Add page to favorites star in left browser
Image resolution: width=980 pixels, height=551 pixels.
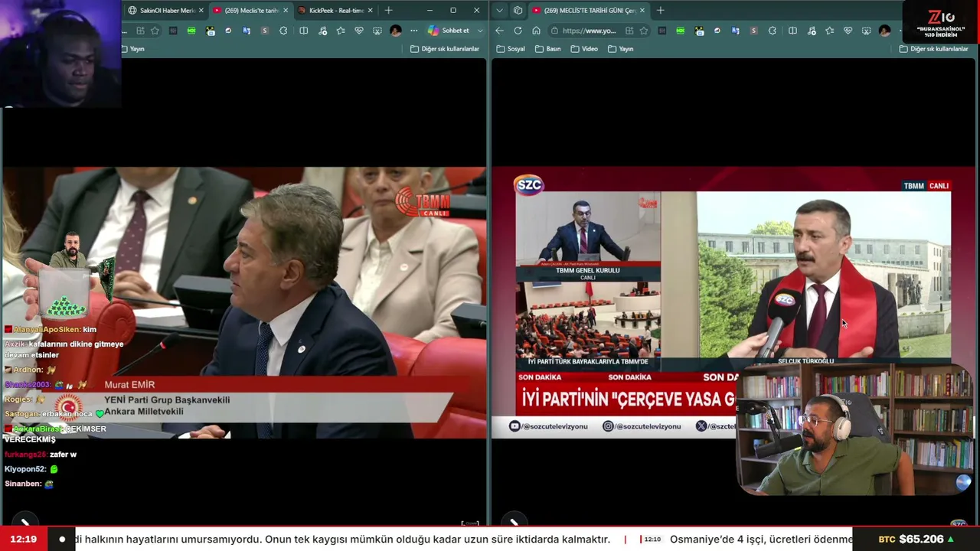(x=155, y=31)
